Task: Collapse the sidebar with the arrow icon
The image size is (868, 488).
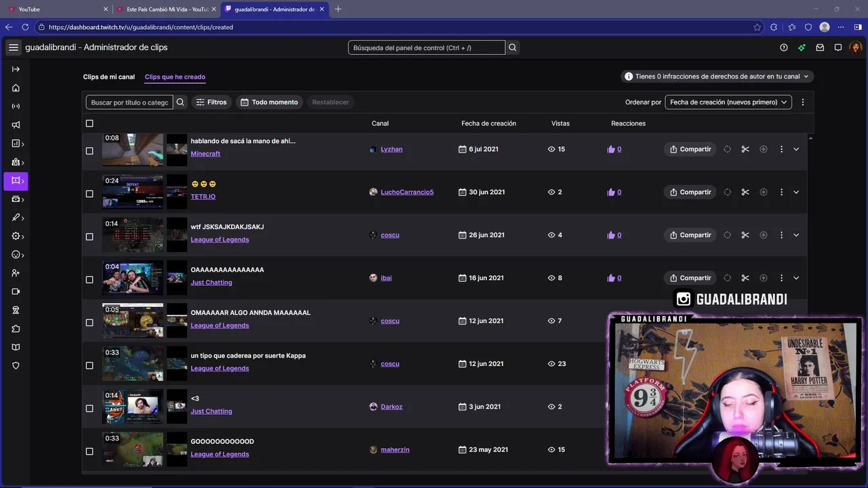Action: pos(16,69)
